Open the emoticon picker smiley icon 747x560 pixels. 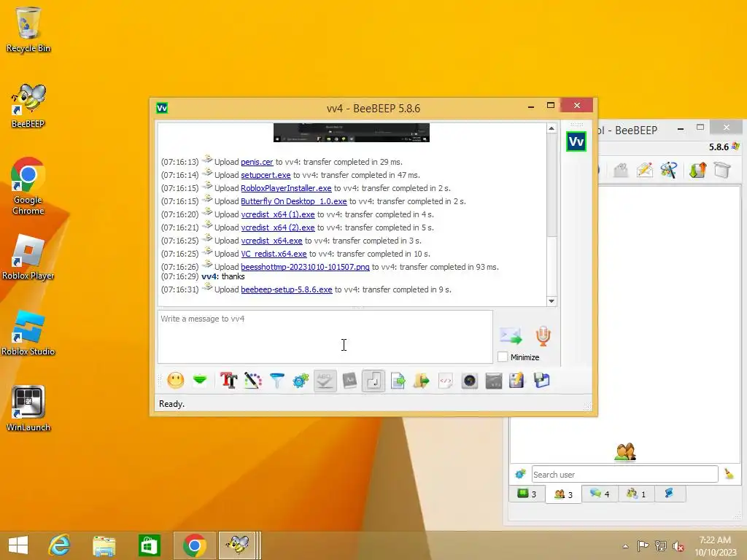(176, 381)
